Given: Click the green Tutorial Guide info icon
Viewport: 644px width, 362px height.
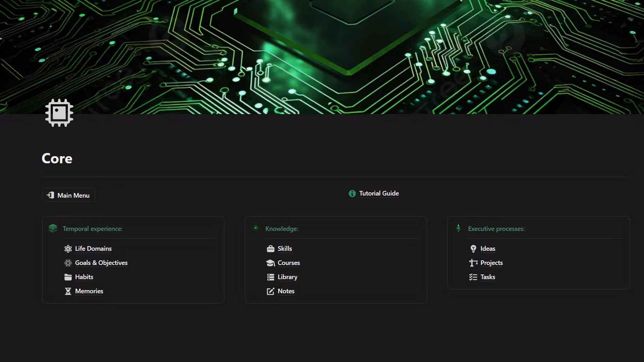Looking at the screenshot, I should [x=352, y=193].
